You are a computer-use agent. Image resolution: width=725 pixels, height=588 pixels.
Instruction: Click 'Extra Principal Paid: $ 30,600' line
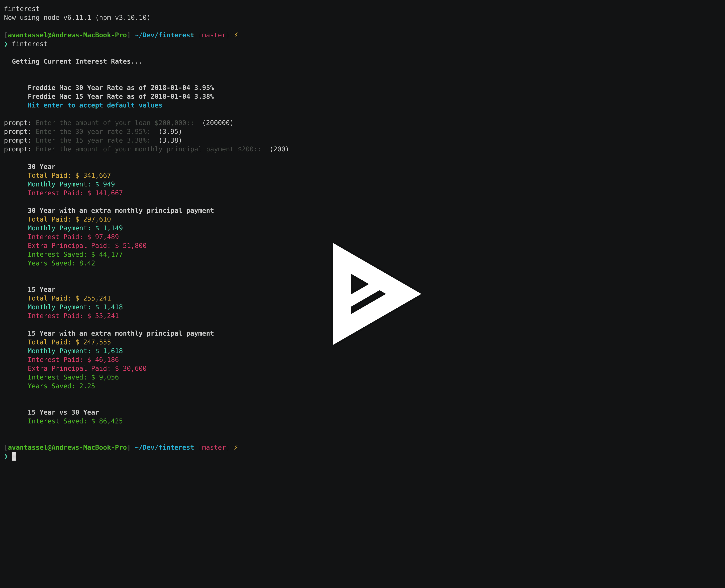pyautogui.click(x=87, y=368)
